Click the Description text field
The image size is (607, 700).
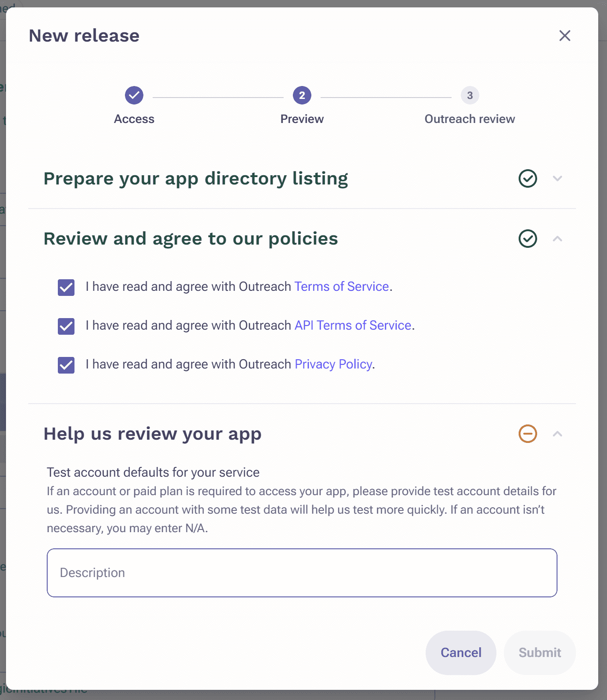click(x=302, y=573)
